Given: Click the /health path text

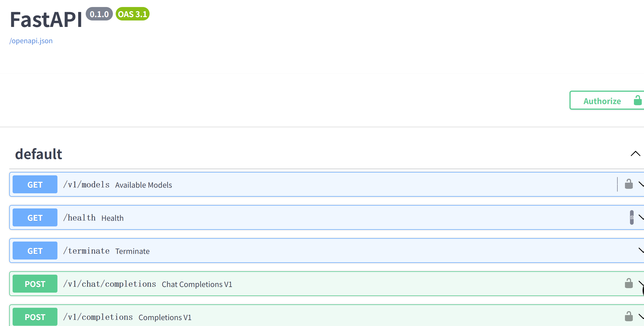Looking at the screenshot, I should pos(79,218).
